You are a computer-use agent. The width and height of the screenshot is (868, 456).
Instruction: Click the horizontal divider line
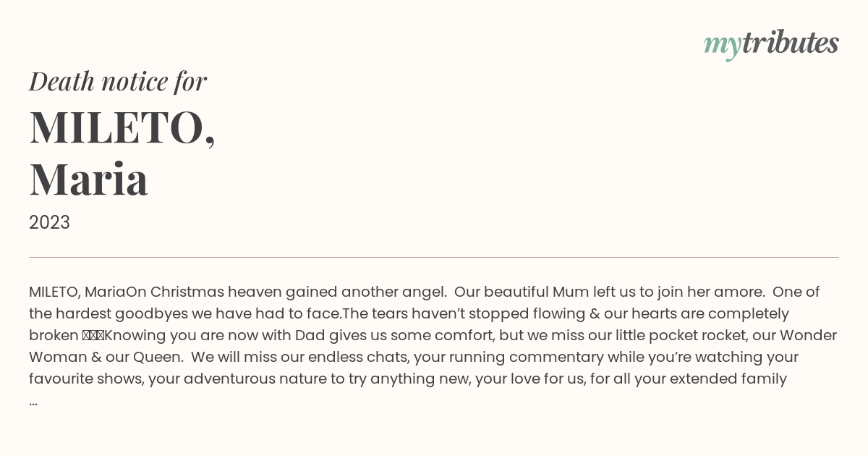(x=434, y=257)
